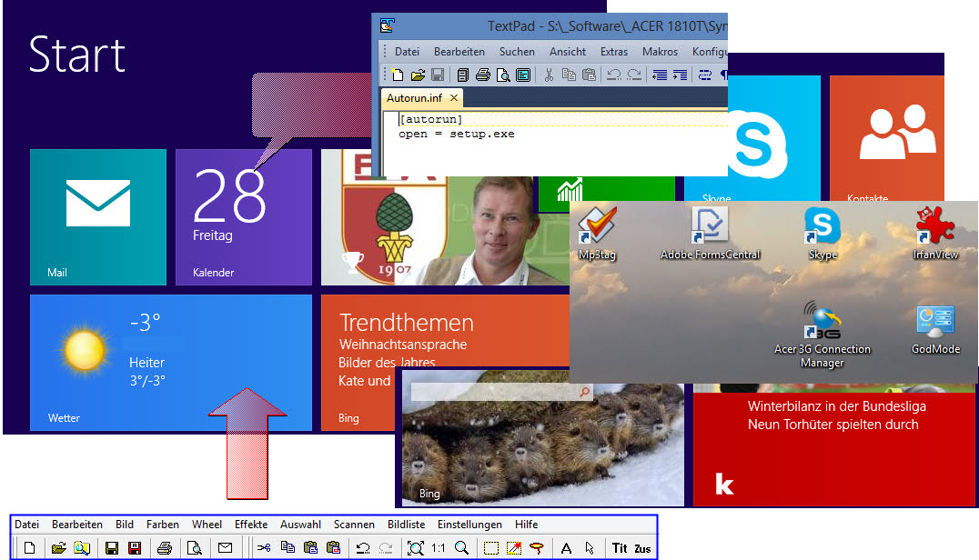The width and height of the screenshot is (979, 560).
Task: Open the Hilfe menu in bottom menu bar
Action: [x=526, y=525]
